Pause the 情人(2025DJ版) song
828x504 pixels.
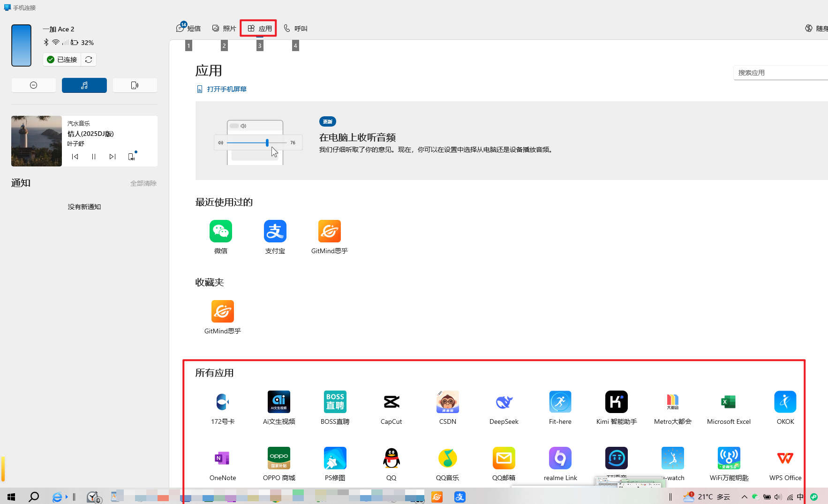[x=94, y=157]
